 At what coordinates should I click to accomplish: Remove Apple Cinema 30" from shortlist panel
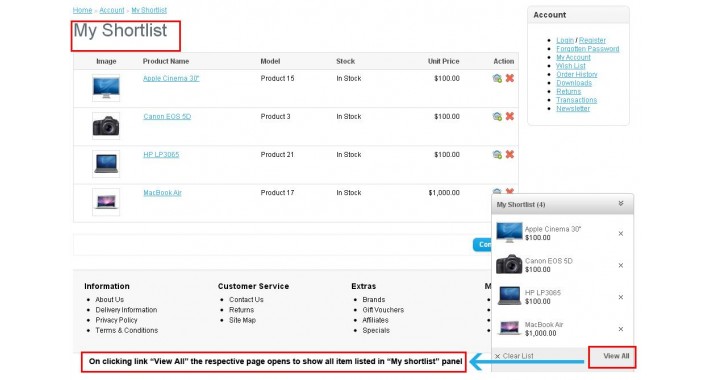[621, 234]
